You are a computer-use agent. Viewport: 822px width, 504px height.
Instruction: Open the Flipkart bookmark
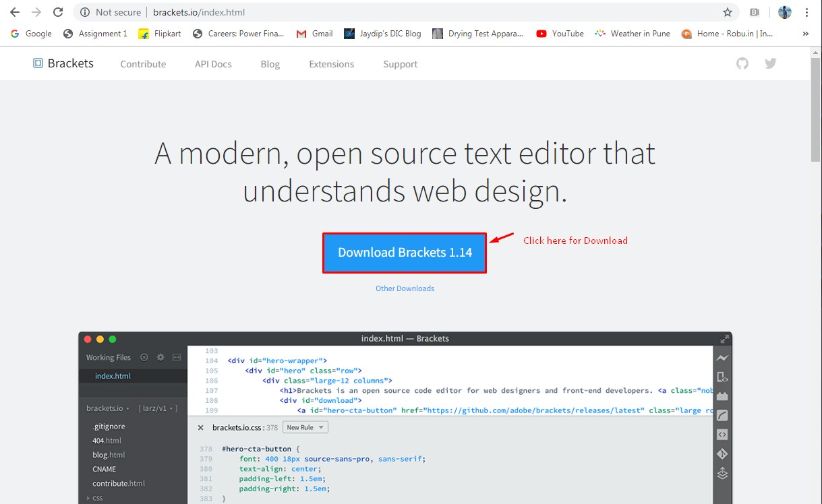coord(159,33)
